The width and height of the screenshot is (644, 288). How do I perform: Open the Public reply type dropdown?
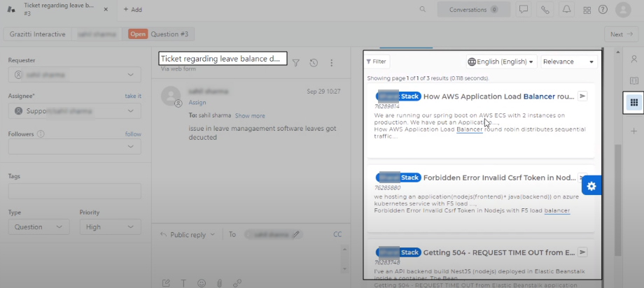188,234
